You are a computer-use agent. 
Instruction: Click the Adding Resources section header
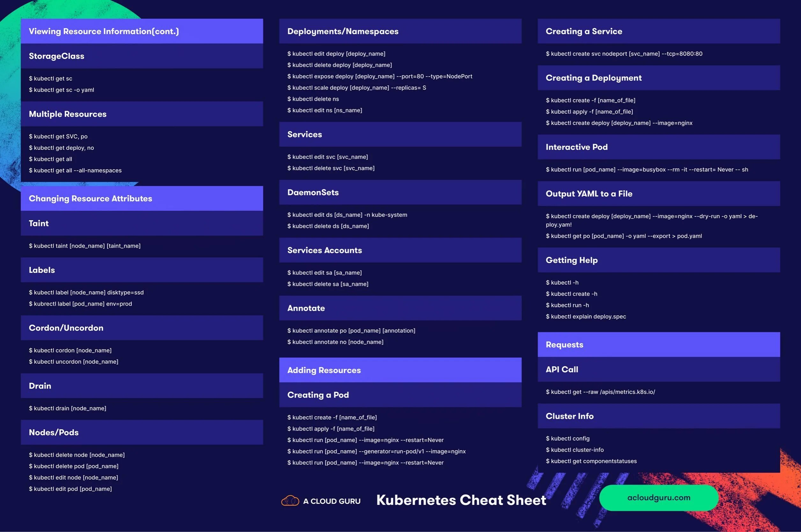324,370
